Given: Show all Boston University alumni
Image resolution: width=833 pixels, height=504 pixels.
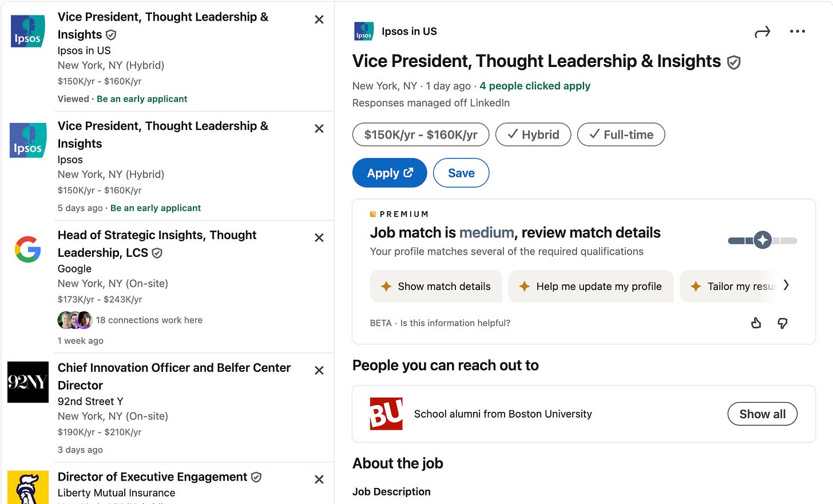Looking at the screenshot, I should [x=762, y=414].
